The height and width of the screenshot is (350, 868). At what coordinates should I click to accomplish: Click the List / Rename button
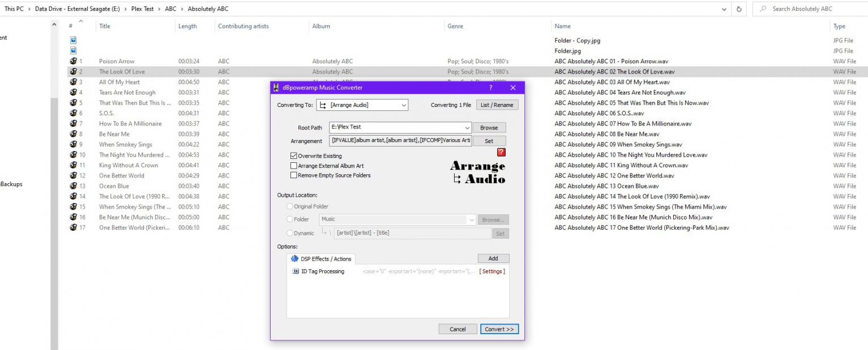tap(497, 105)
